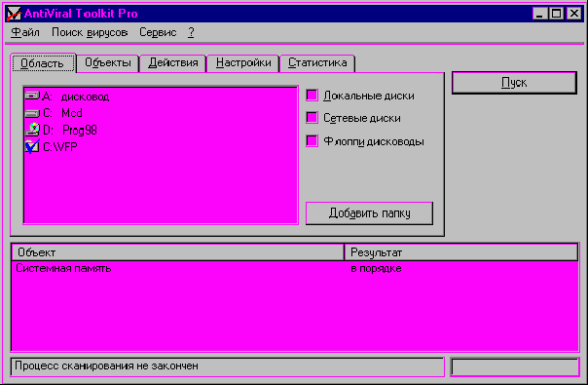Screen dimensions: 588x385
Task: Click the Добавить папку button
Action: coord(369,213)
